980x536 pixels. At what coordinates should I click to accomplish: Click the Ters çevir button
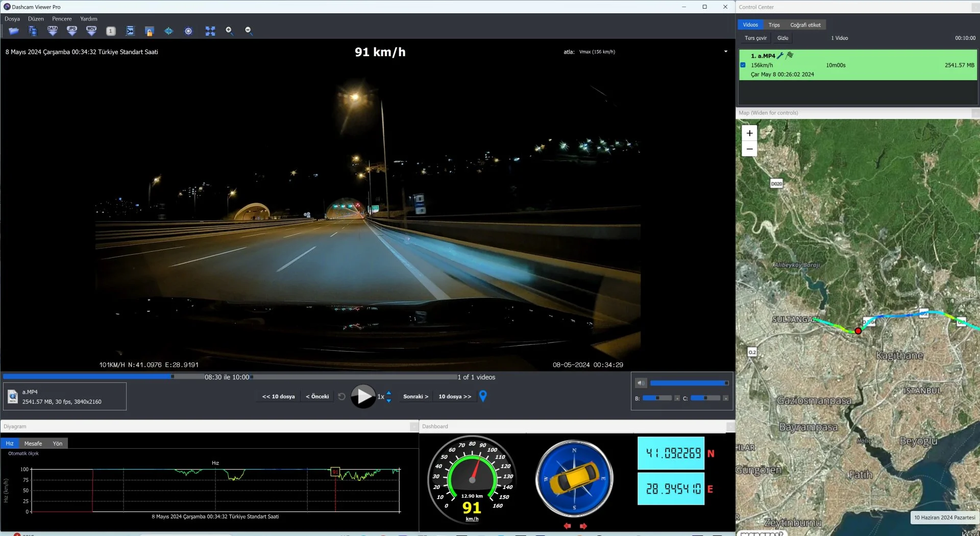[x=755, y=38]
